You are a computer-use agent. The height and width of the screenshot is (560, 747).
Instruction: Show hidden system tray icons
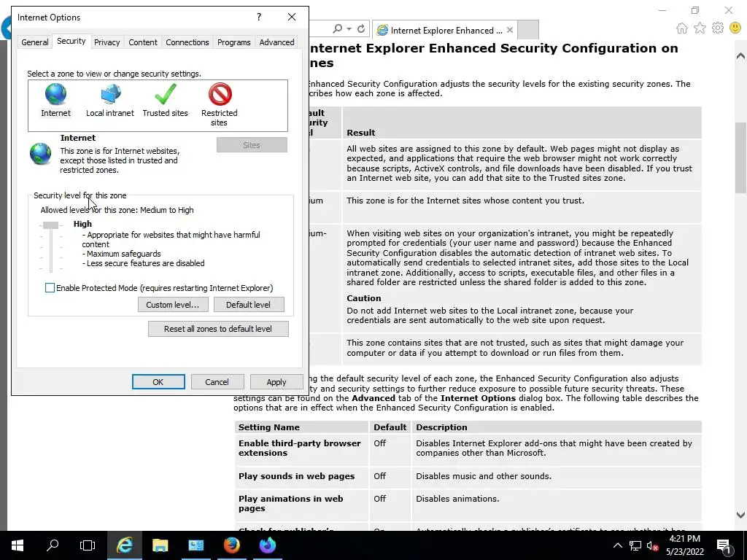click(617, 545)
